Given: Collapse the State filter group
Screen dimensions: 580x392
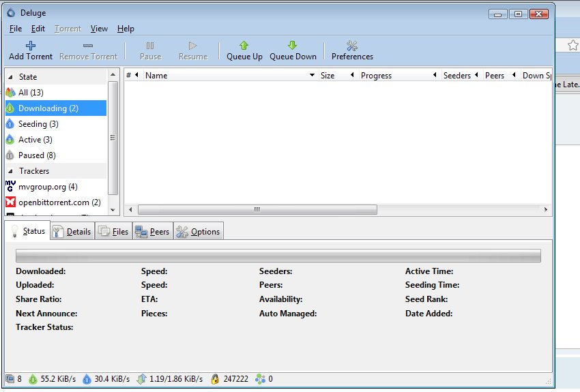Looking at the screenshot, I should (11, 77).
